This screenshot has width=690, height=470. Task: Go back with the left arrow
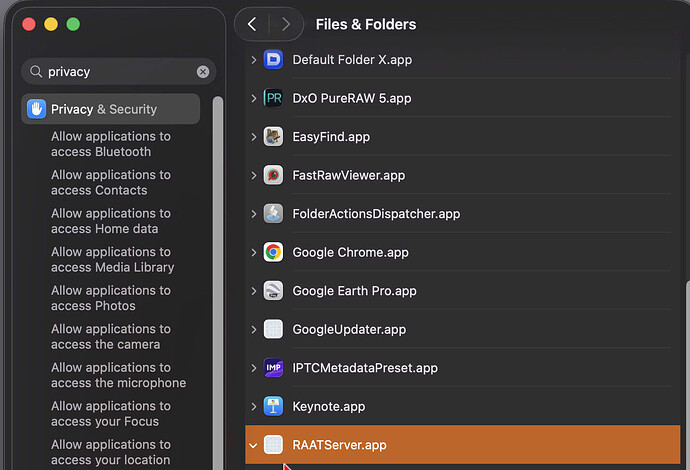[x=252, y=24]
